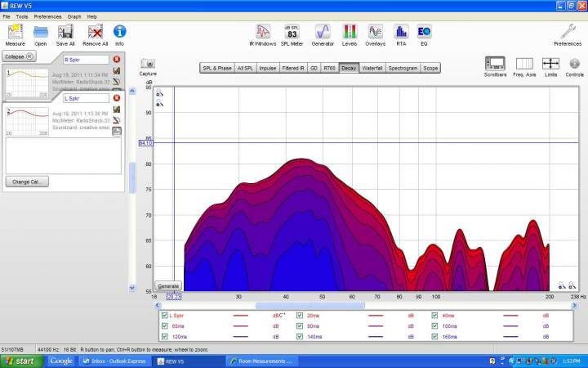Switch to the Waterfall tab
Screen dimensions: 588x368
click(x=372, y=68)
